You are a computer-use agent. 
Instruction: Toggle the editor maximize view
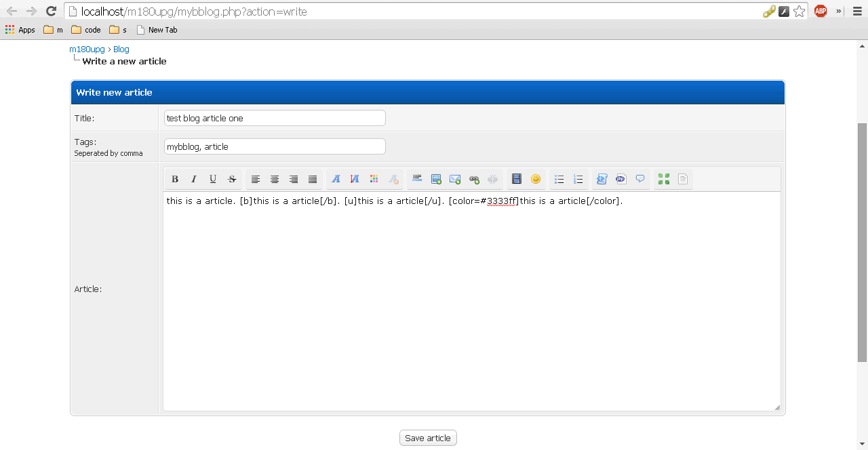tap(664, 179)
